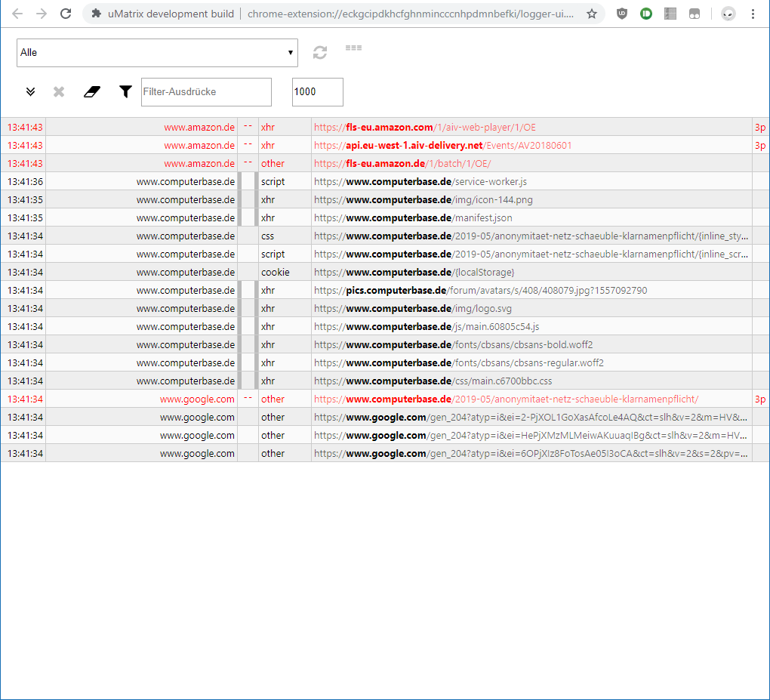The height and width of the screenshot is (700, 770).
Task: Open the Chrome three-dot menu
Action: click(x=753, y=14)
